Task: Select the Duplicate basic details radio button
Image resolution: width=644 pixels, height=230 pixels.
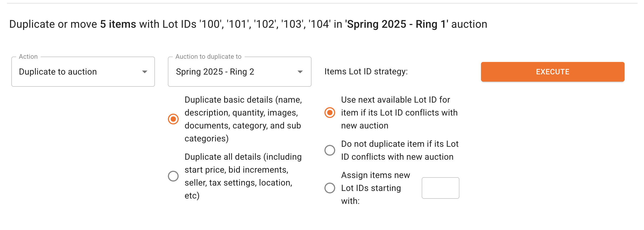Action: click(x=173, y=119)
